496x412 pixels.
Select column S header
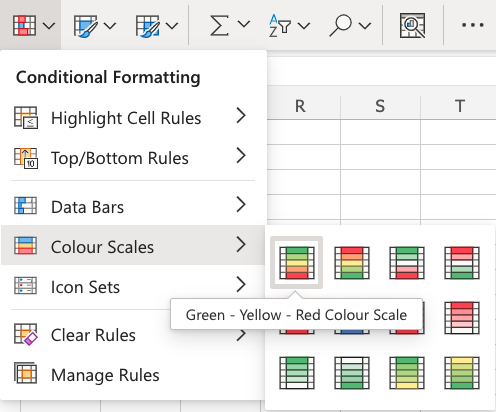(x=380, y=106)
